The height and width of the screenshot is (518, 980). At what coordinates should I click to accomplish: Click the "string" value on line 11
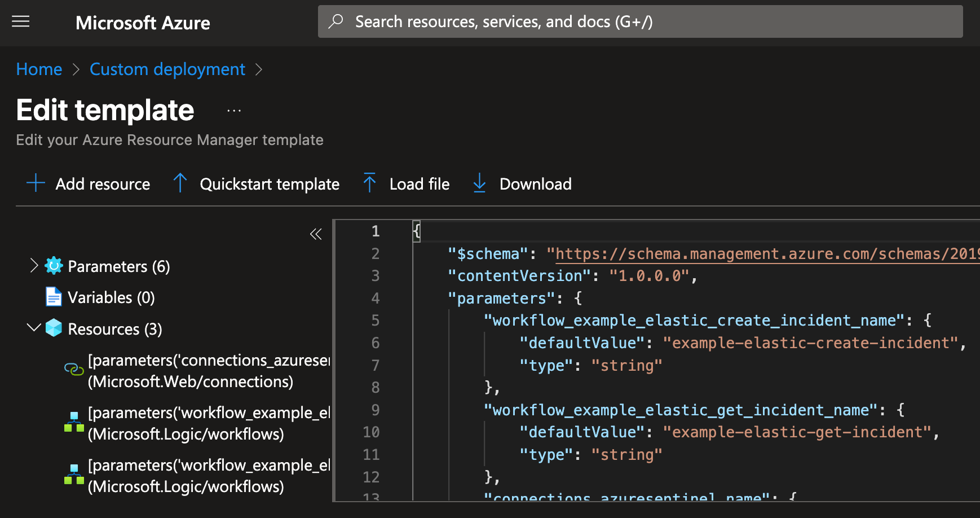tap(626, 455)
